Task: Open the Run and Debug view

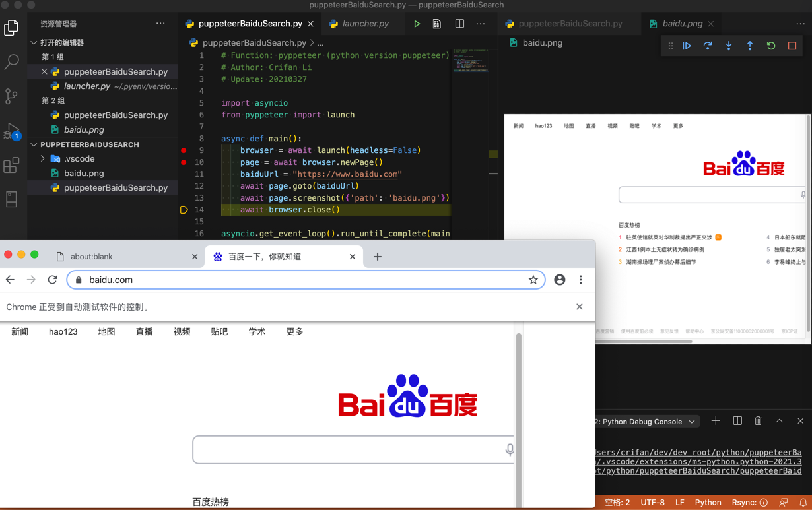Action: point(11,131)
